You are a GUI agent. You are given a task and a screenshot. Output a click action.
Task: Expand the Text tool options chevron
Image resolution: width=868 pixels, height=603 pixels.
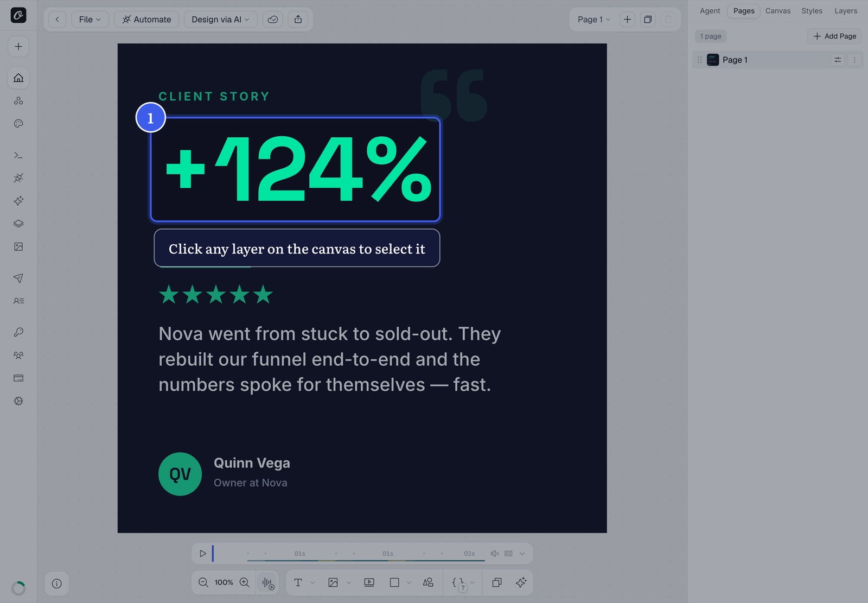pos(312,582)
